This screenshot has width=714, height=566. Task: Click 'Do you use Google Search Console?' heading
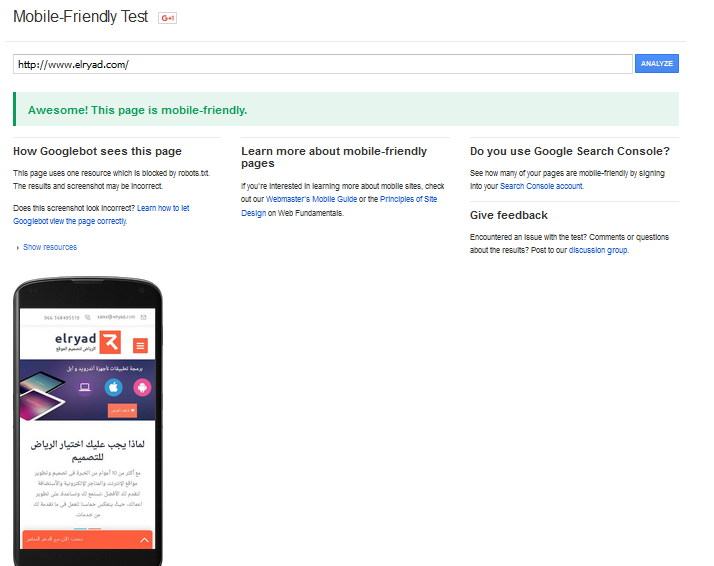coord(570,151)
